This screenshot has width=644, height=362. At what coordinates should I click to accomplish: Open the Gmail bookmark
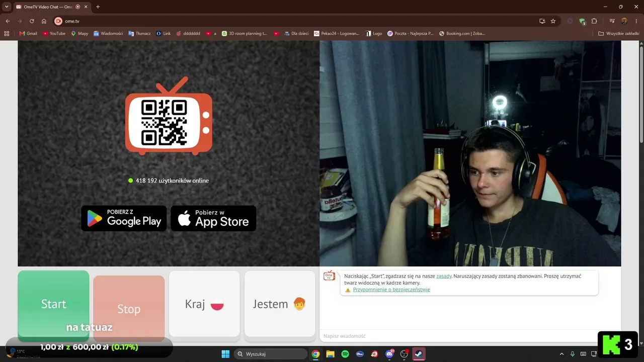tap(28, 34)
